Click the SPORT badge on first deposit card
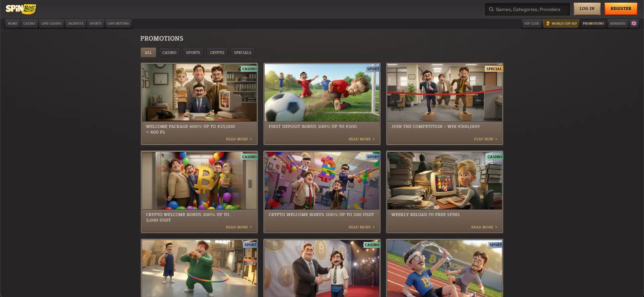Image resolution: width=644 pixels, height=297 pixels. (373, 69)
